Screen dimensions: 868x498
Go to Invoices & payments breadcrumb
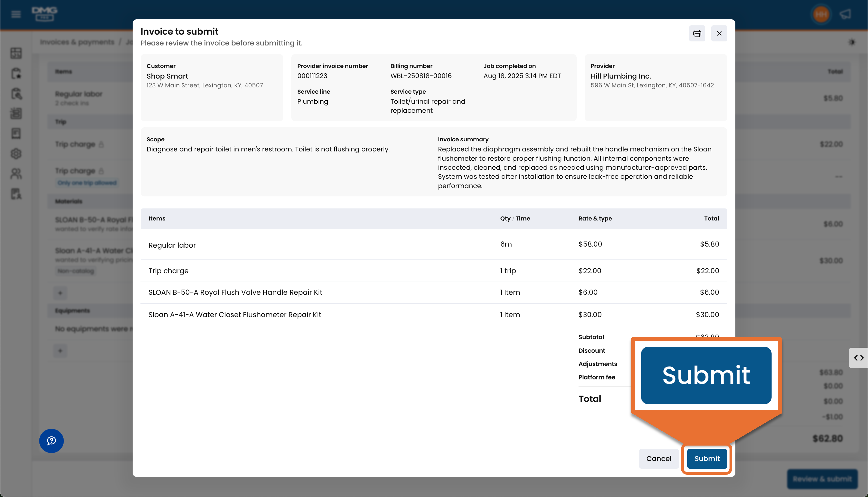[x=77, y=42]
